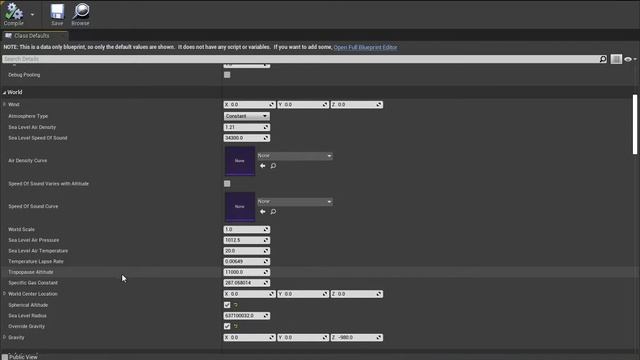
Task: Edit Gravity Y value field
Action: [x=303, y=338]
